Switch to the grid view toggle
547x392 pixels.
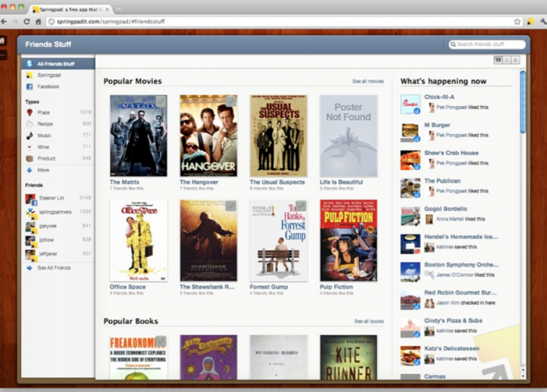[x=498, y=61]
